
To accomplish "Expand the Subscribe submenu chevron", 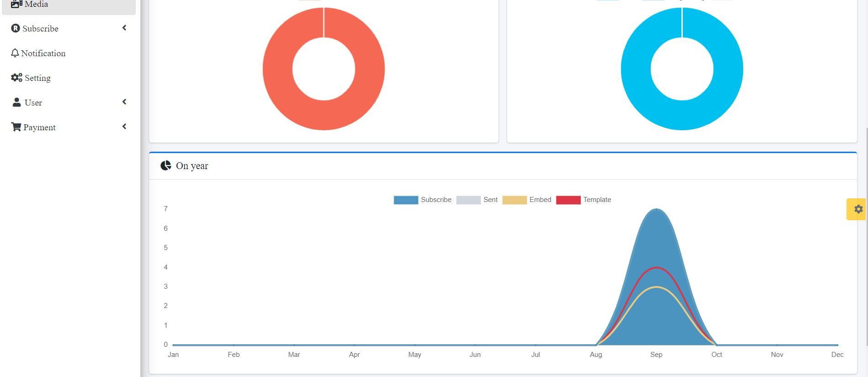I will click(x=124, y=28).
